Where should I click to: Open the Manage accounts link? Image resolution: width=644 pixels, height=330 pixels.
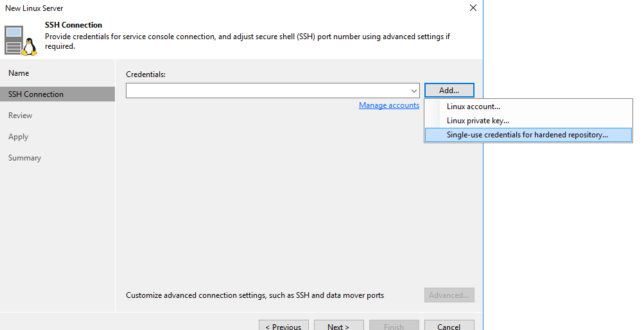(x=389, y=105)
